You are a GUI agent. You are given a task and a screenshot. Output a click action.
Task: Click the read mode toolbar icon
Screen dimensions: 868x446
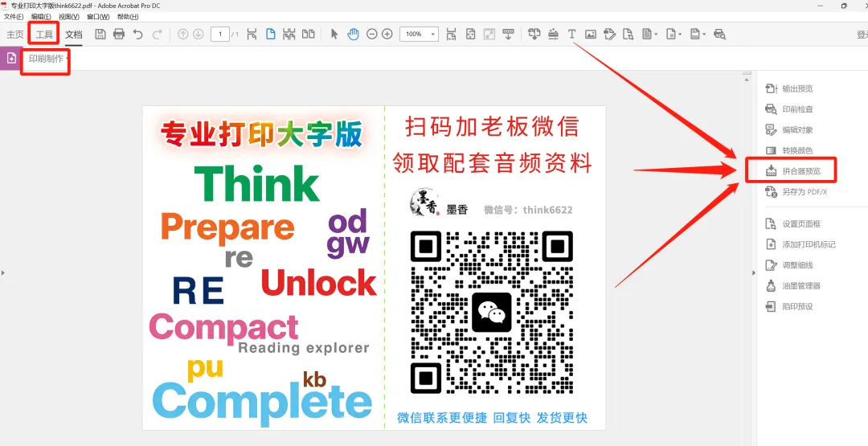pos(508,35)
